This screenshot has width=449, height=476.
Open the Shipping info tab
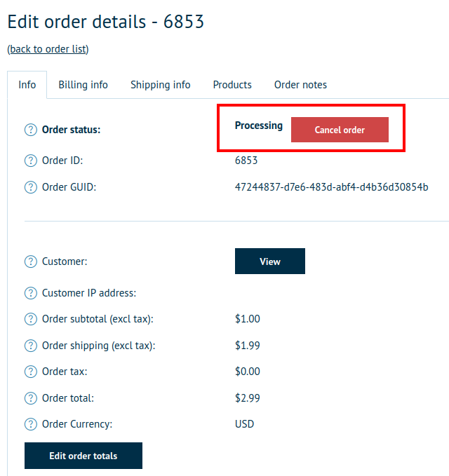pyautogui.click(x=160, y=85)
